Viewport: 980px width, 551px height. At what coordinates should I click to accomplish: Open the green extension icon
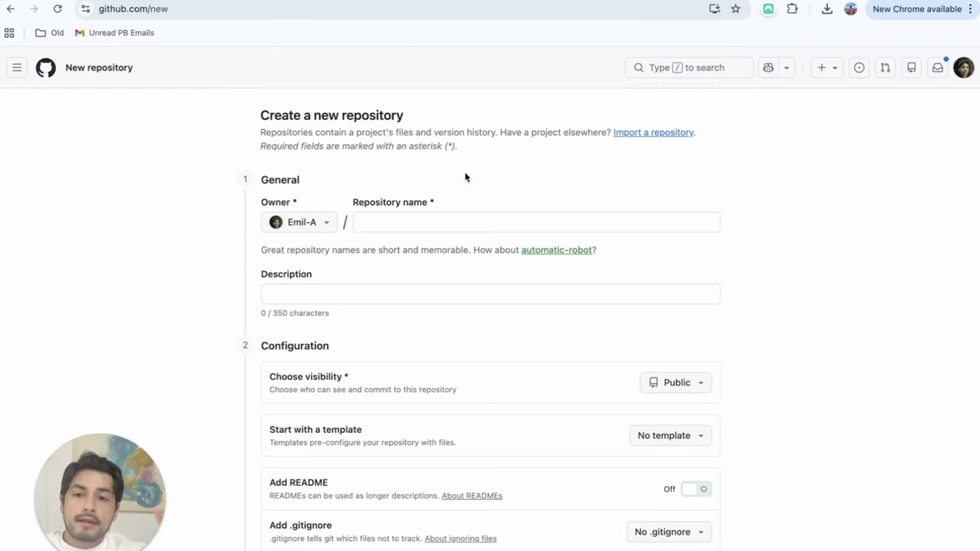click(768, 9)
